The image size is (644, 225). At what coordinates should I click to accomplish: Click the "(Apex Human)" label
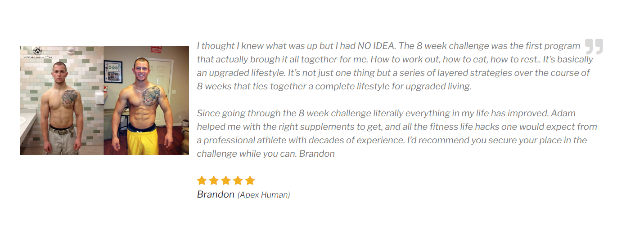pos(264,195)
